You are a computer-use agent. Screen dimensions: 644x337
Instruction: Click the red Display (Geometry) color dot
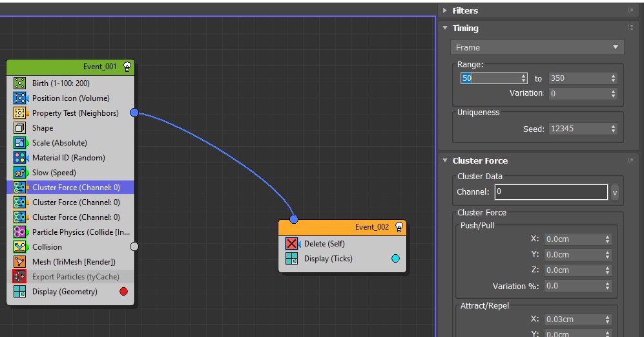click(123, 291)
